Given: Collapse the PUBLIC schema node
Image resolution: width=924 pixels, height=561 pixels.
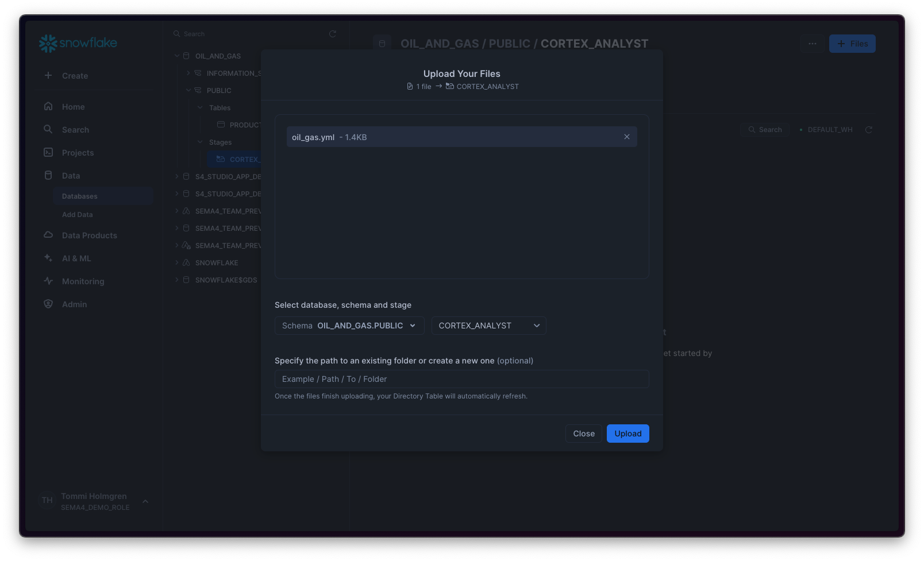Looking at the screenshot, I should (x=188, y=90).
